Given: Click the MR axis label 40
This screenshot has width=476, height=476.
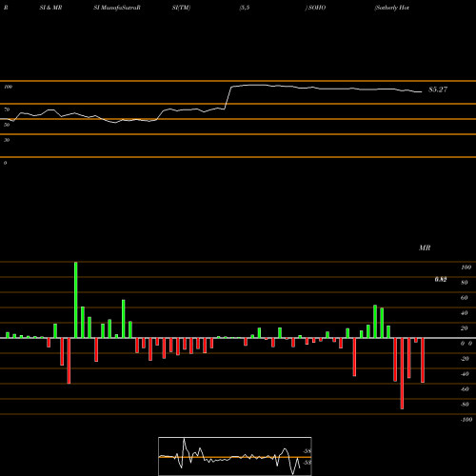Looking at the screenshot, I should [465, 313].
